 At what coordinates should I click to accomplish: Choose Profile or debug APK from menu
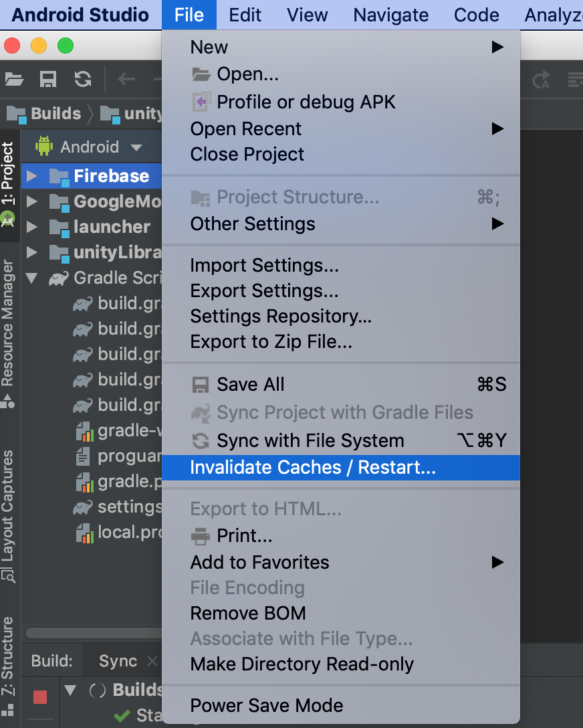point(306,102)
